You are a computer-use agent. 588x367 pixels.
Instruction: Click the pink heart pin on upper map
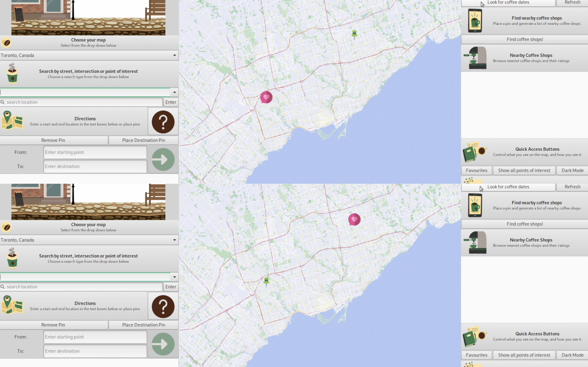point(266,97)
